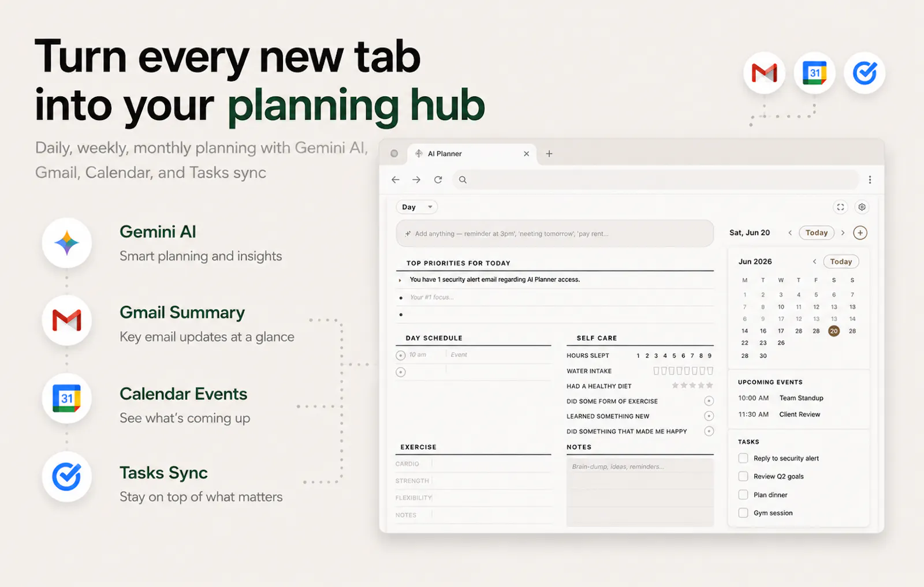Click the Google Tasks icon at top right

coord(865,73)
